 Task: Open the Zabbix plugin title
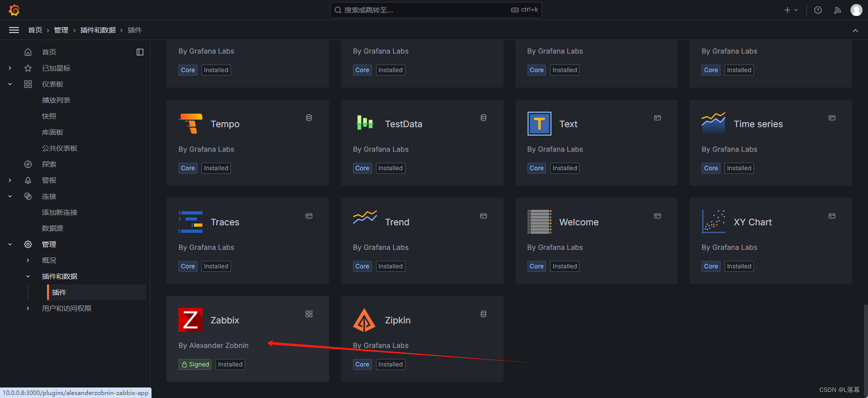(x=225, y=320)
